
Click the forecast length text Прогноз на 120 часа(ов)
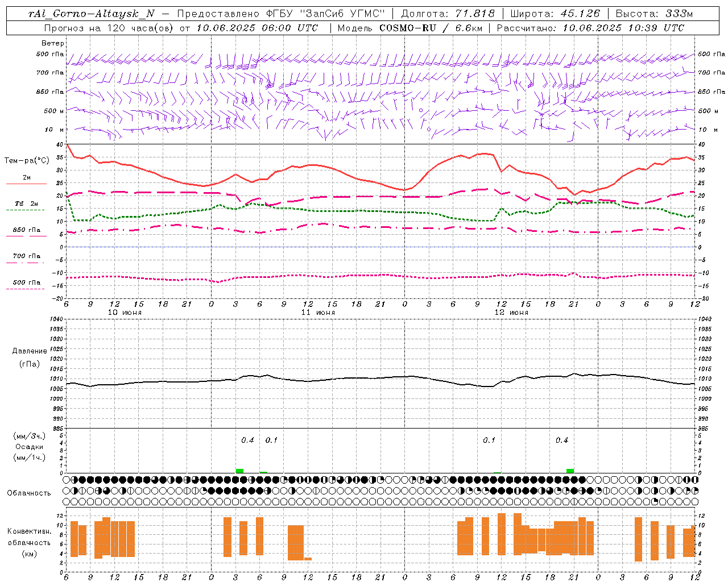(109, 28)
